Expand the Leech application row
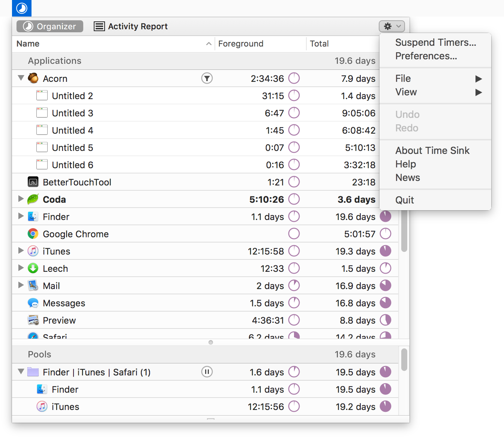The height and width of the screenshot is (446, 504). click(21, 268)
